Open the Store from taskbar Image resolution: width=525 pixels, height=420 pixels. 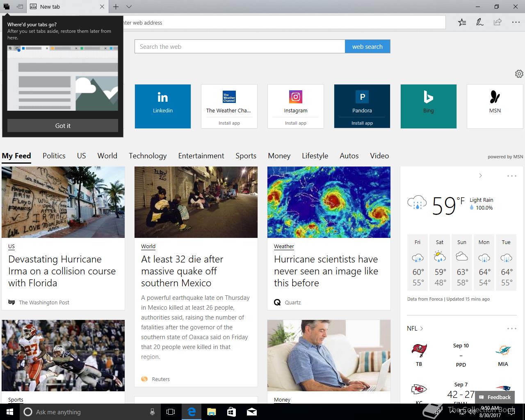[231, 412]
